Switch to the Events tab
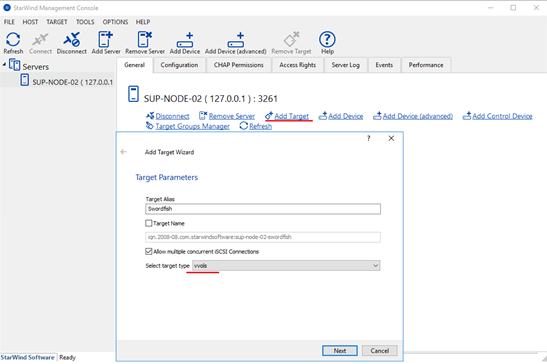The image size is (547, 364). [384, 65]
